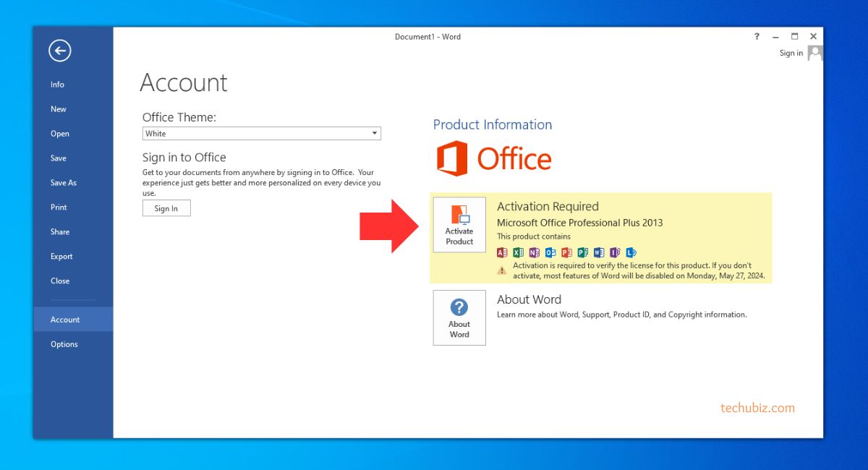Click the 'This product contains' label
Image resolution: width=868 pixels, height=470 pixels.
(534, 236)
